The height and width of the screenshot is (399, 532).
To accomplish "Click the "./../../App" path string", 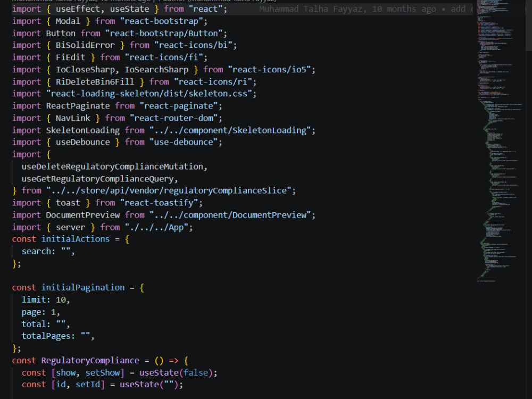I will click(156, 227).
